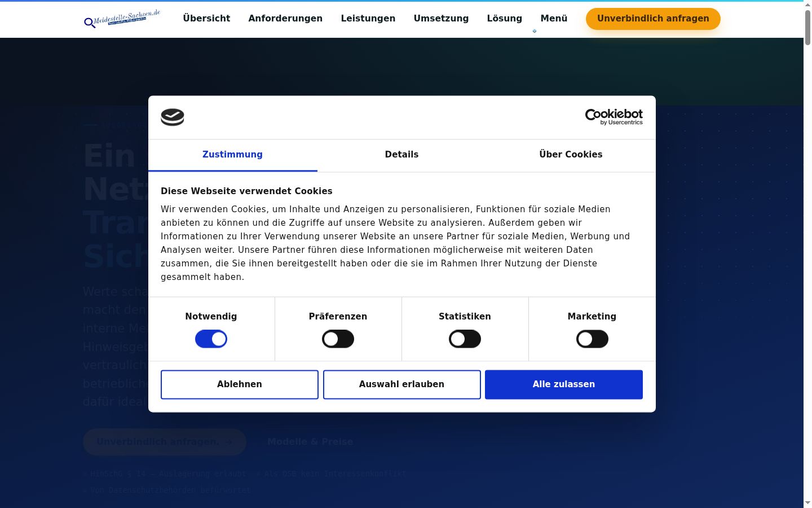Toggle the Notwendig cookie switch
Image resolution: width=812 pixels, height=508 pixels.
click(x=211, y=339)
